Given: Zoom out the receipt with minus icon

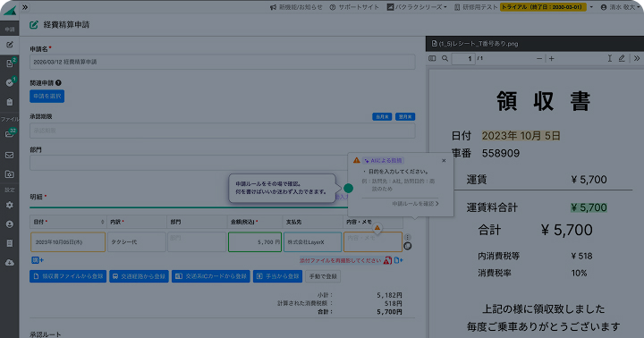Looking at the screenshot, I should pyautogui.click(x=539, y=59).
